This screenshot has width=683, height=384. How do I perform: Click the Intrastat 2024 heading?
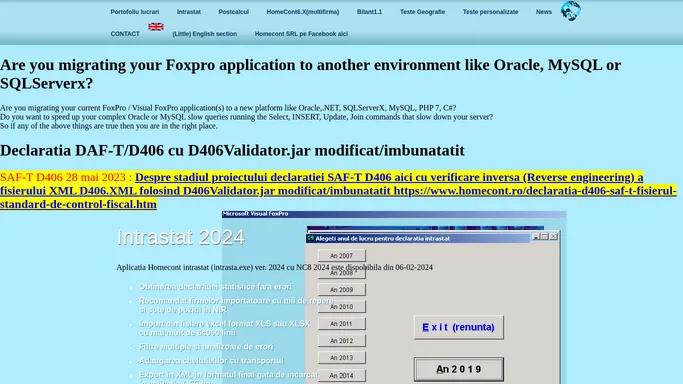(x=181, y=237)
